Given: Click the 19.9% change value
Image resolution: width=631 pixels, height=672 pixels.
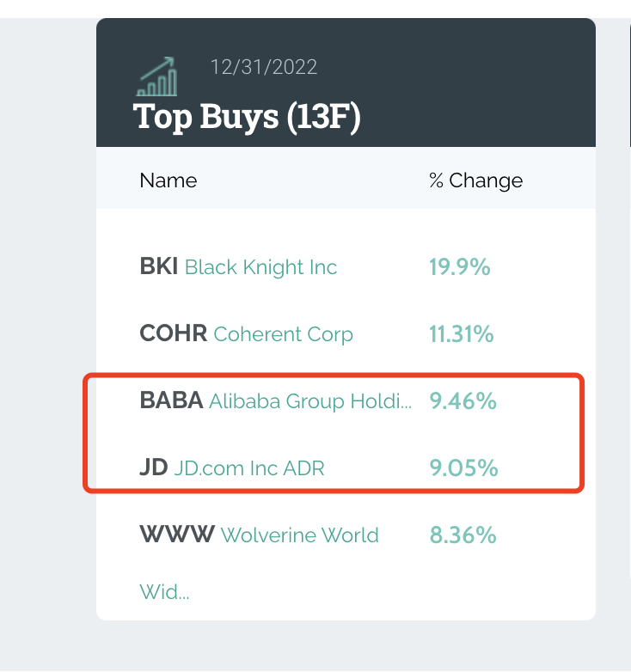Looking at the screenshot, I should 460,267.
